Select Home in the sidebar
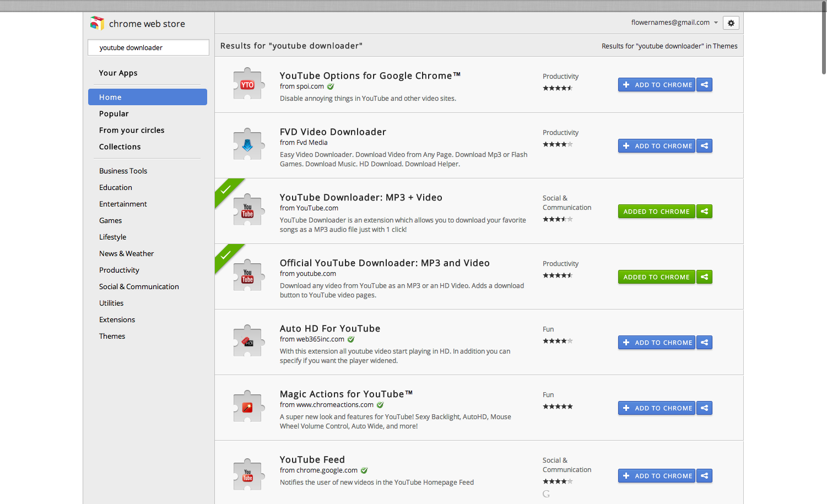This screenshot has height=504, width=827. (x=148, y=97)
